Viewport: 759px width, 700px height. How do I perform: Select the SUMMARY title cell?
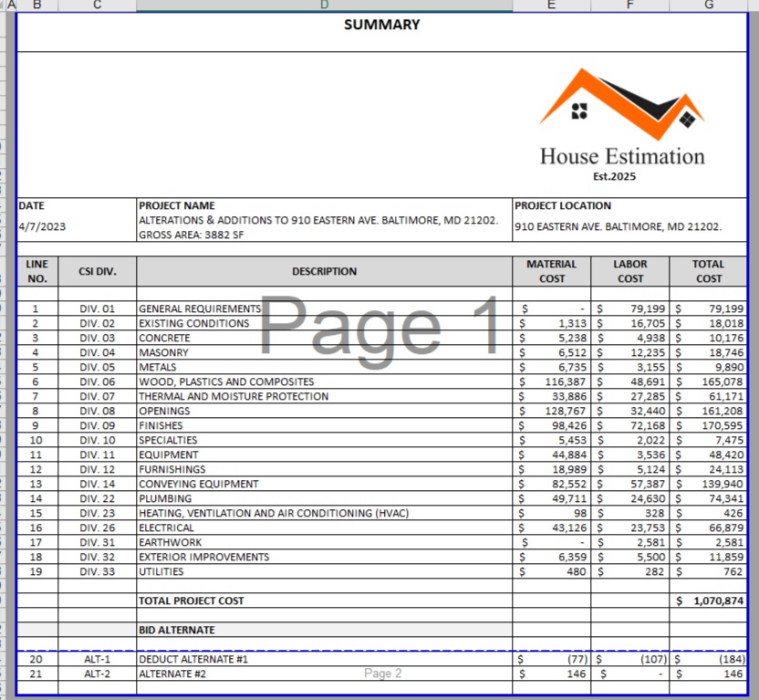pyautogui.click(x=381, y=26)
